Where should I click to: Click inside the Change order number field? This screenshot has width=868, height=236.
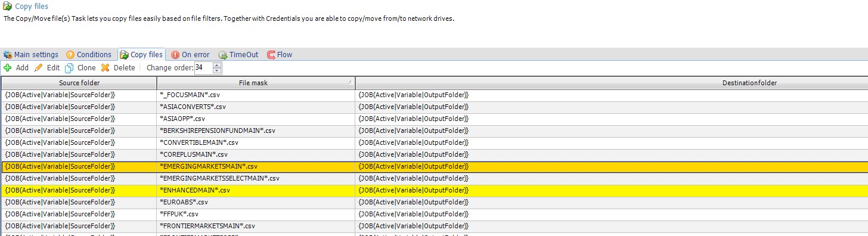point(203,68)
